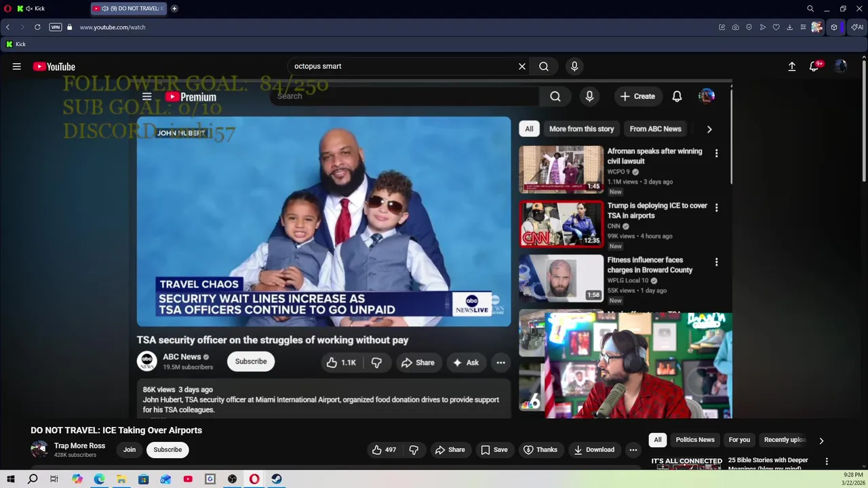Screen dimensions: 868x488
Task: Click the 1.1K like button on ABC video
Action: coord(342,363)
